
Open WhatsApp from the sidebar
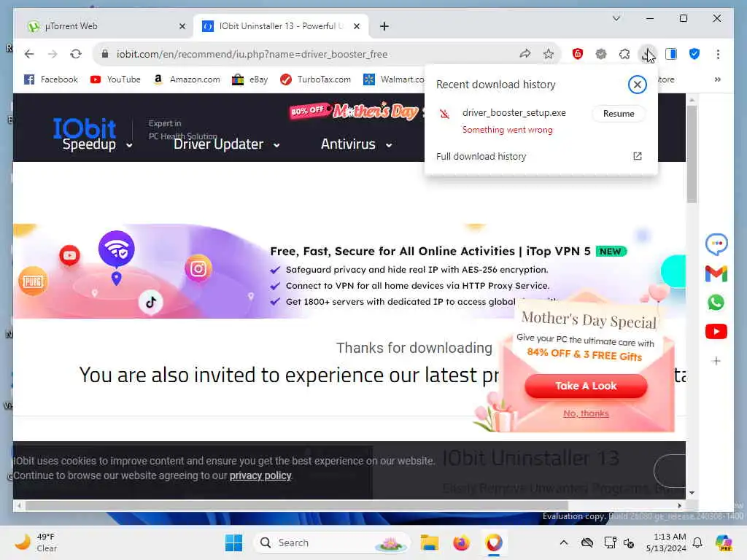pos(716,303)
